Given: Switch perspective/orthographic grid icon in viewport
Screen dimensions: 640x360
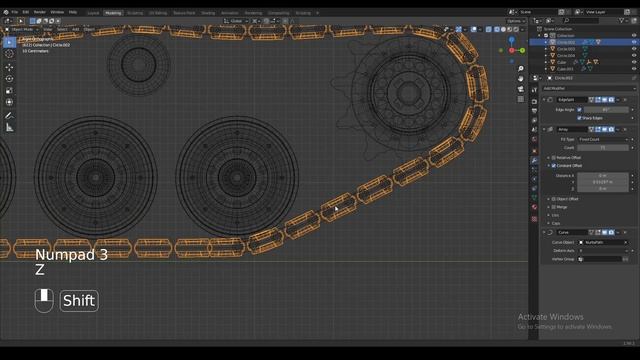Looking at the screenshot, I should [x=520, y=99].
